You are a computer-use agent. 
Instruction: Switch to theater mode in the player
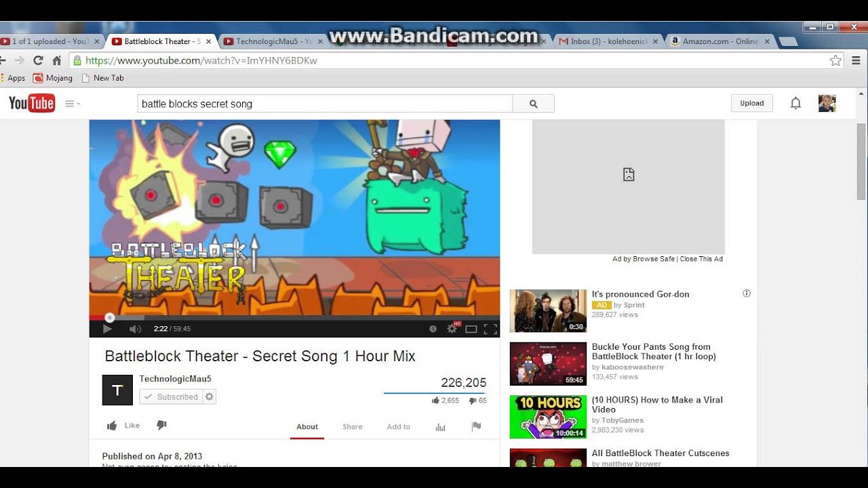tap(471, 329)
